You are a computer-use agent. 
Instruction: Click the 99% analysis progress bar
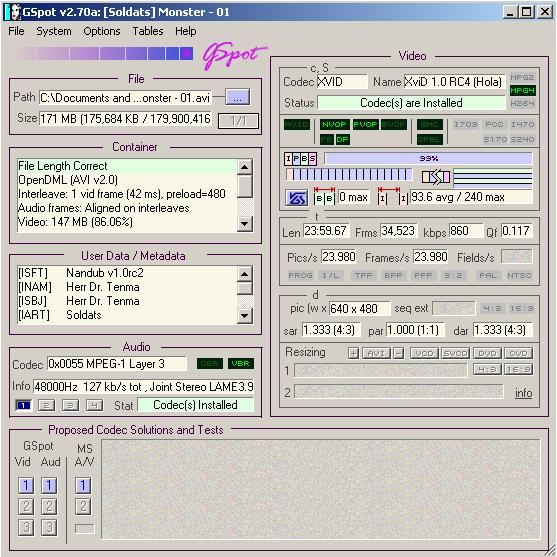click(x=428, y=158)
